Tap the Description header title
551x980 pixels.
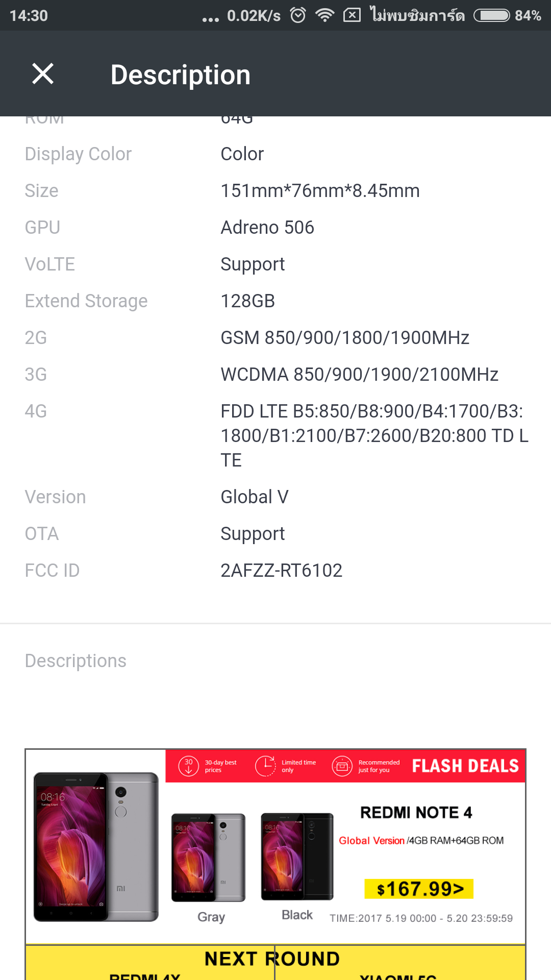pyautogui.click(x=181, y=75)
